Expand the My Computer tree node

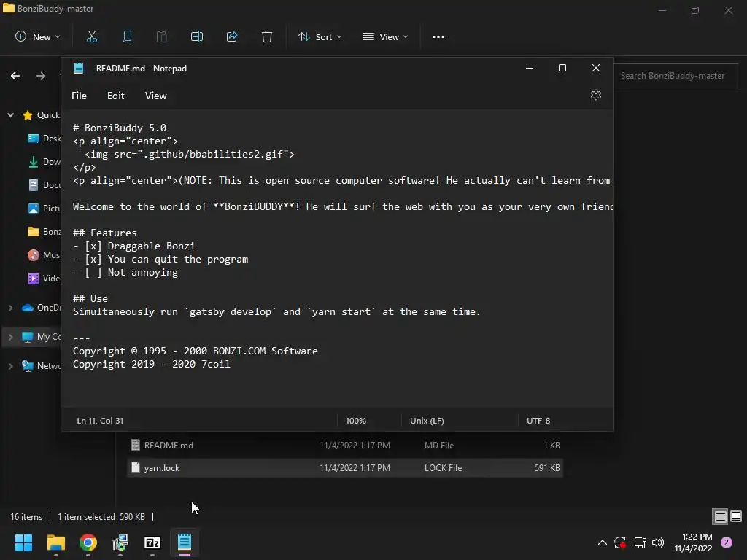coord(10,337)
